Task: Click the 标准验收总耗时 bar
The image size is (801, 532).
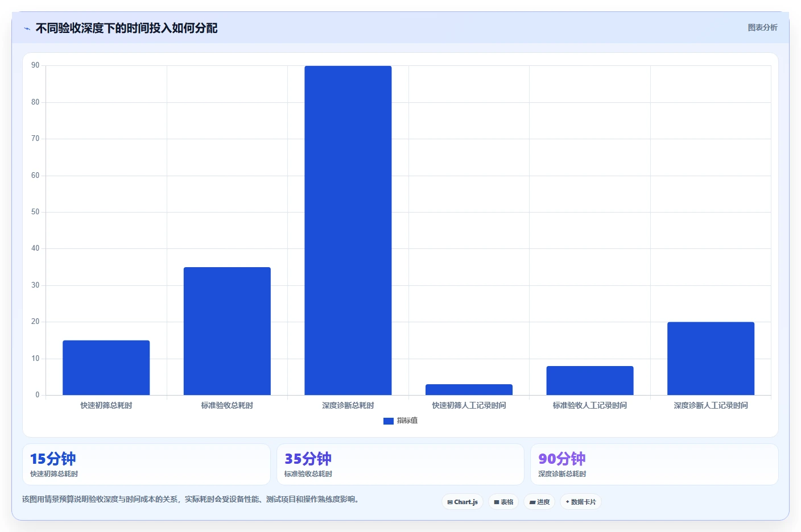Action: coord(227,331)
